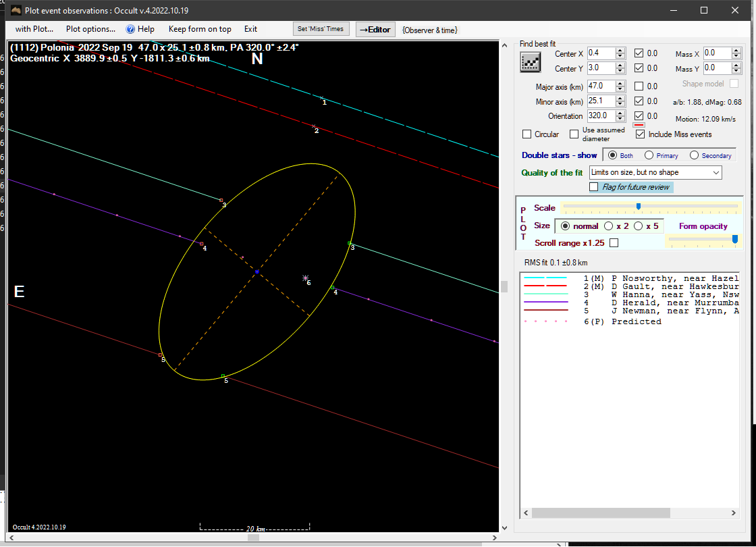
Task: Decrease Mass Y with down spinner
Action: [x=736, y=72]
